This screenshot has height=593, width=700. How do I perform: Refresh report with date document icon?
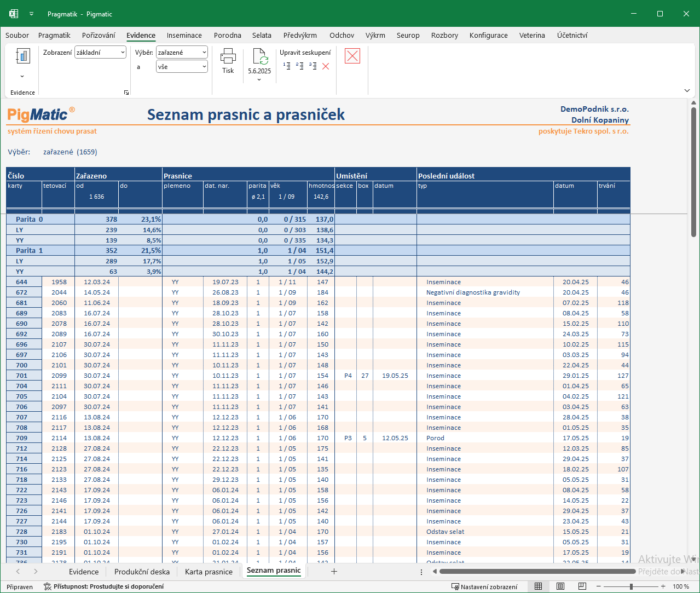pyautogui.click(x=259, y=57)
